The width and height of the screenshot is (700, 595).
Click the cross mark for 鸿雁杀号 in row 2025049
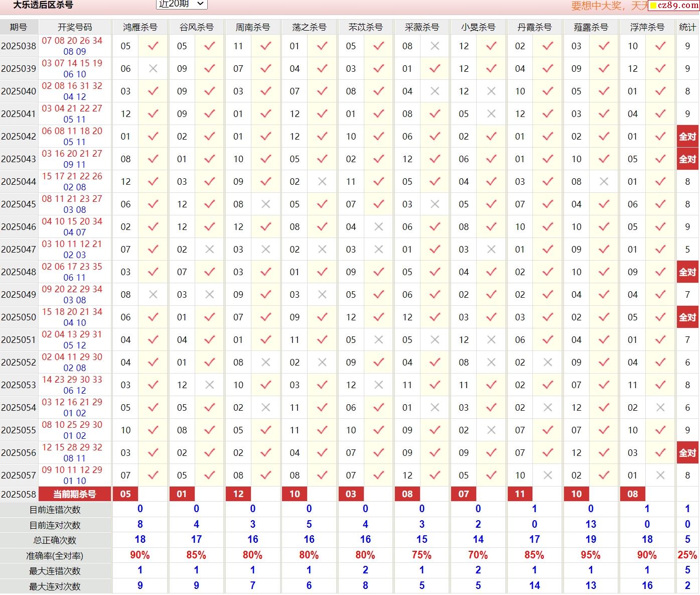click(153, 294)
